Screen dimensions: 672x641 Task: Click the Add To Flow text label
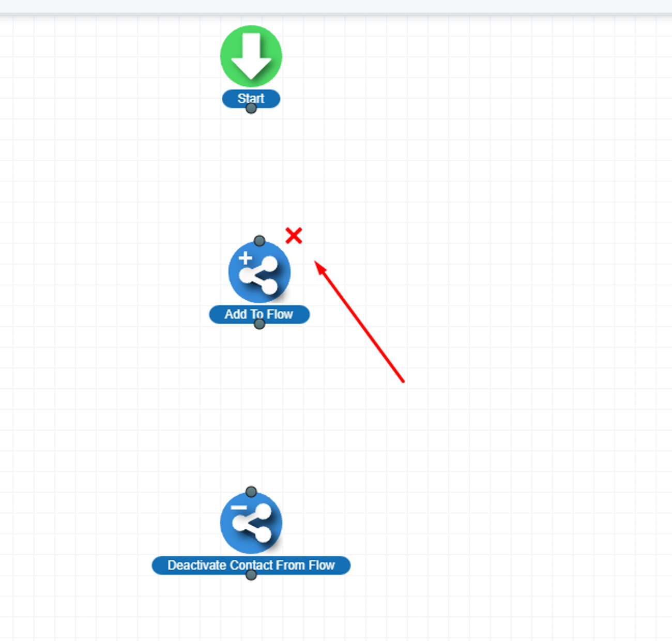pos(258,313)
